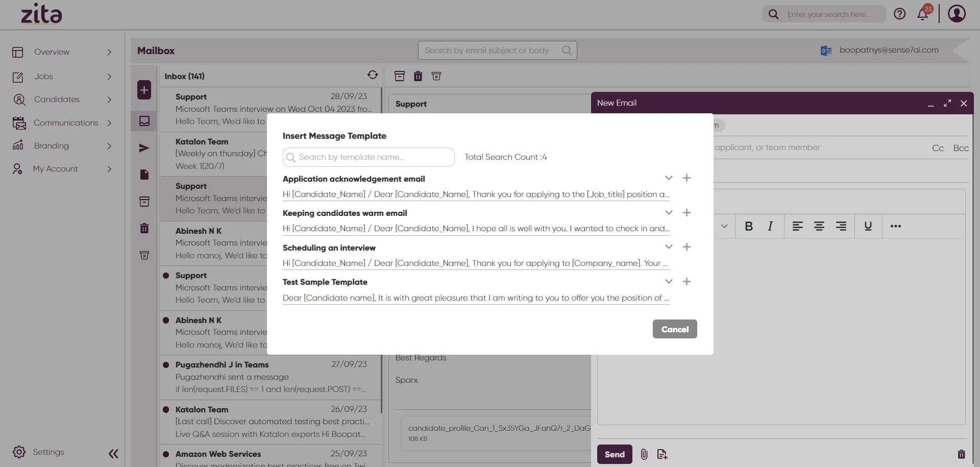Align text left in email editor
Viewport: 980px width, 467px height.
[x=797, y=226]
